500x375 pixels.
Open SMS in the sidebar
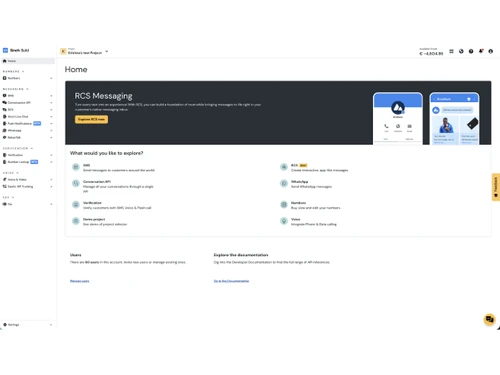tap(28, 96)
